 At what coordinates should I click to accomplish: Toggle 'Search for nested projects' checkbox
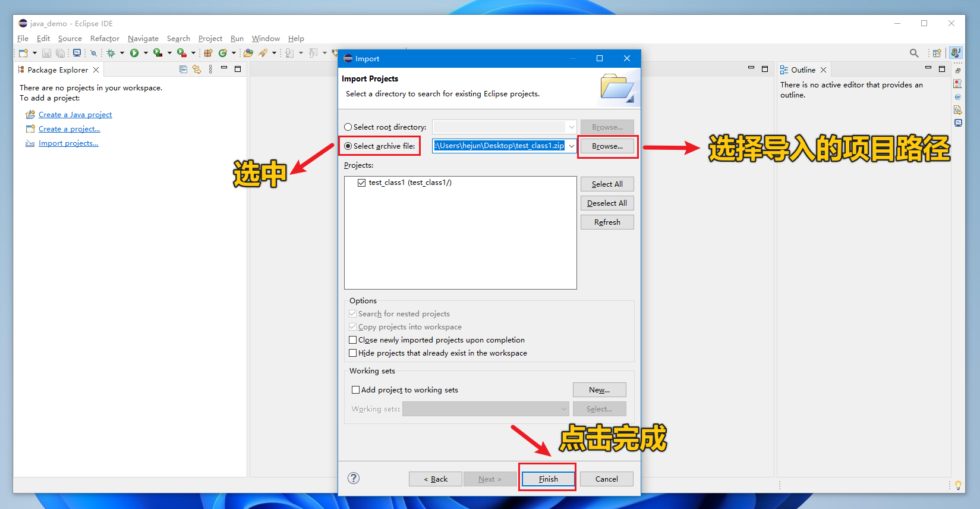pos(353,314)
